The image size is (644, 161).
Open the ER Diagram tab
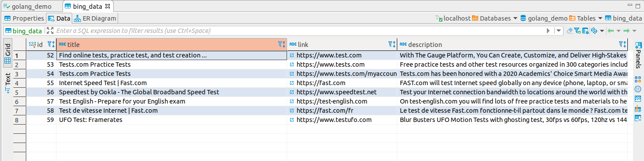[x=95, y=18]
